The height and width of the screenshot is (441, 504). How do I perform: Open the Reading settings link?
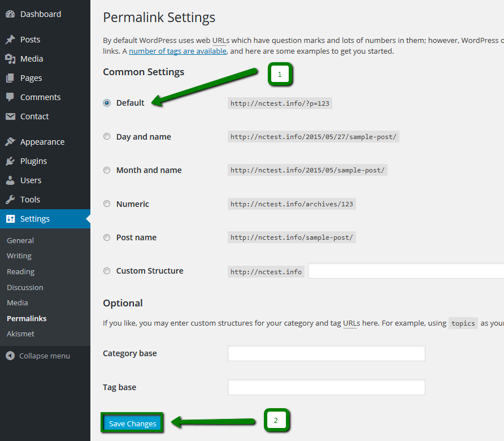click(x=20, y=272)
